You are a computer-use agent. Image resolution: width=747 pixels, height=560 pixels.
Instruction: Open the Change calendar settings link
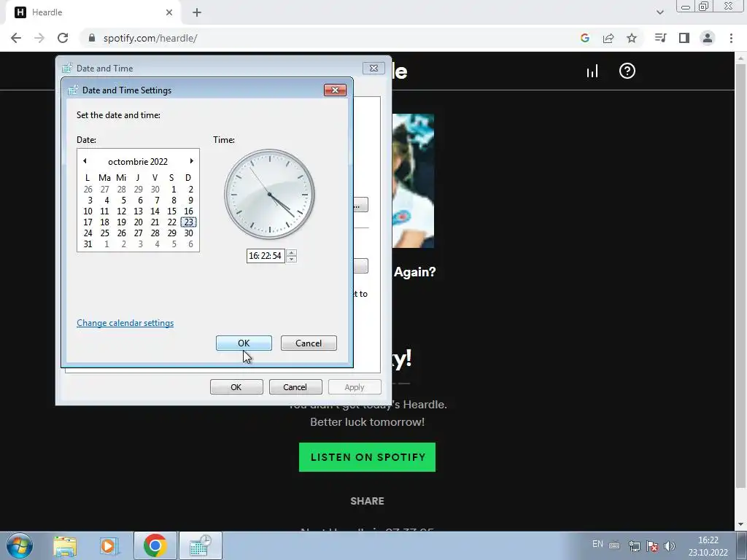pos(125,323)
